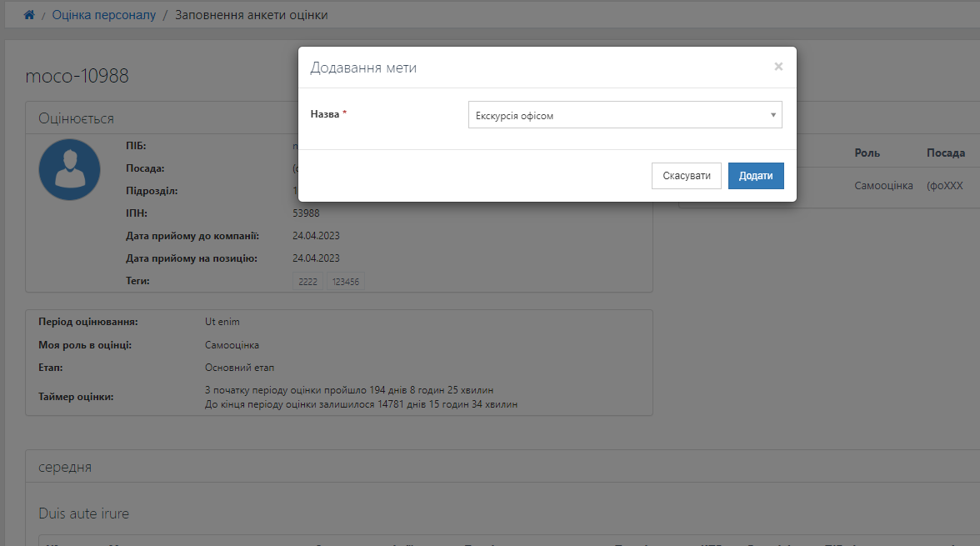Viewport: 980px width, 546px height.
Task: Open the Назва dropdown with Екскурсія офісом
Action: (625, 115)
